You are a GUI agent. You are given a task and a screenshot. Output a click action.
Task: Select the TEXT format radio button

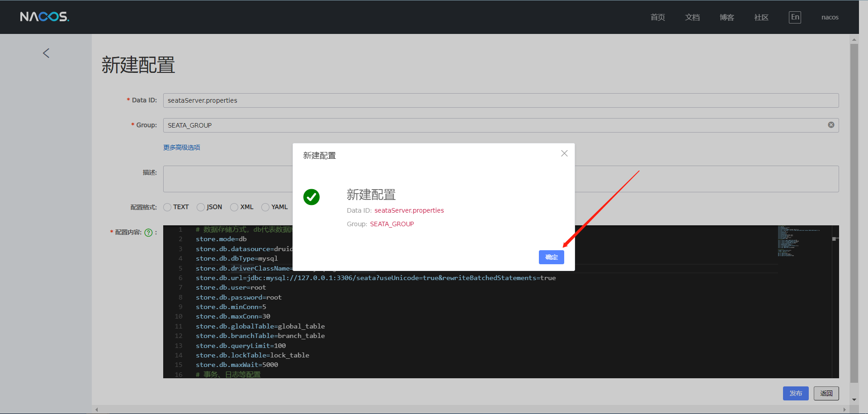click(x=167, y=207)
